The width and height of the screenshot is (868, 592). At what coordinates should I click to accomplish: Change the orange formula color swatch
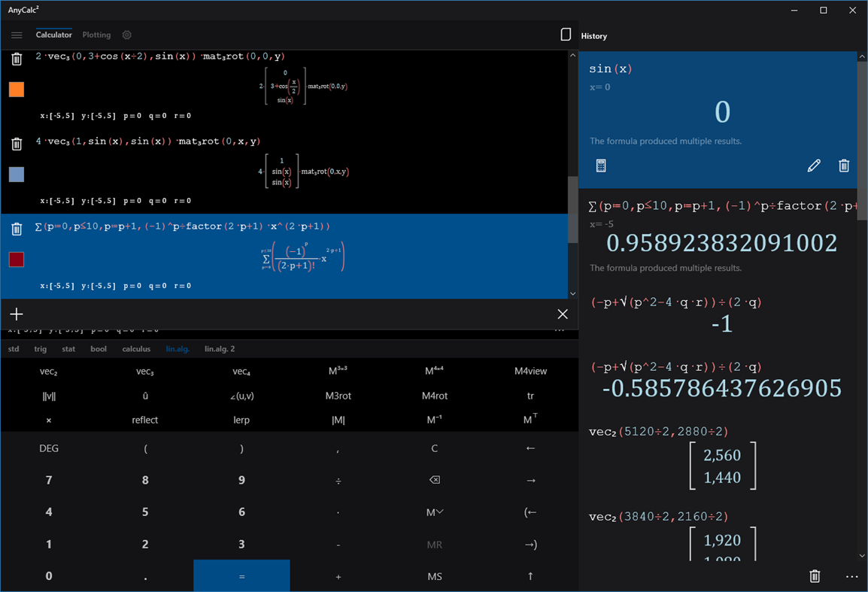coord(17,90)
